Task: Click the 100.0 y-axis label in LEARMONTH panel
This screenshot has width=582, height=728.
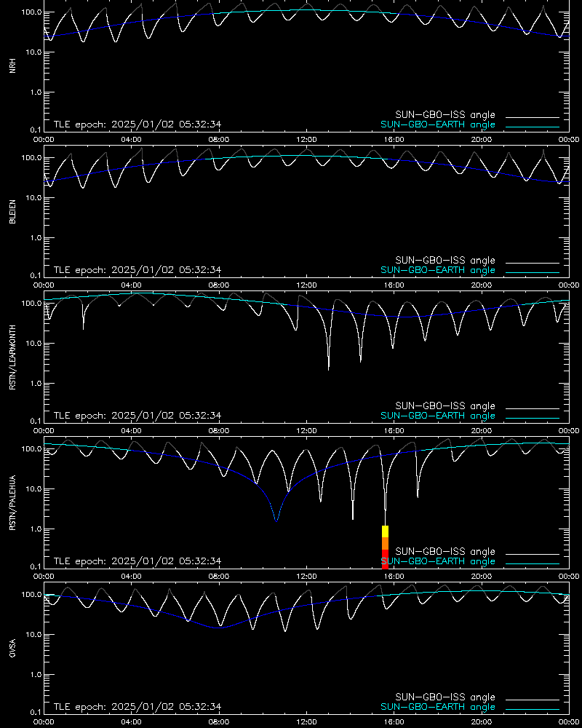Action: coord(31,303)
